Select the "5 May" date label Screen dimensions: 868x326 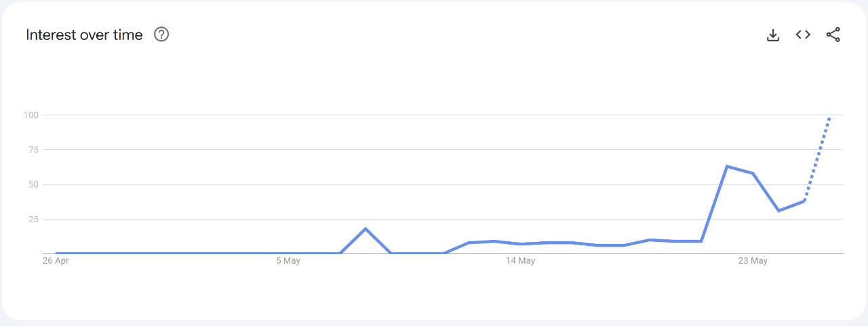pos(288,261)
